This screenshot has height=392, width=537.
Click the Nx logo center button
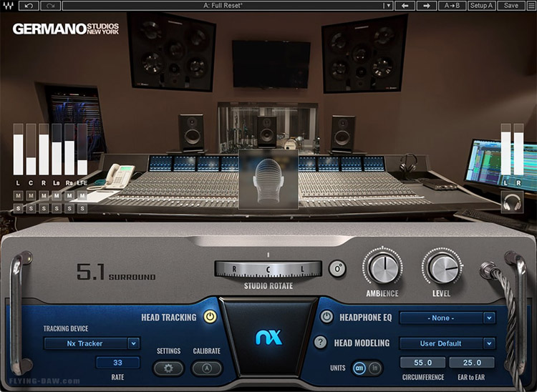tap(268, 337)
